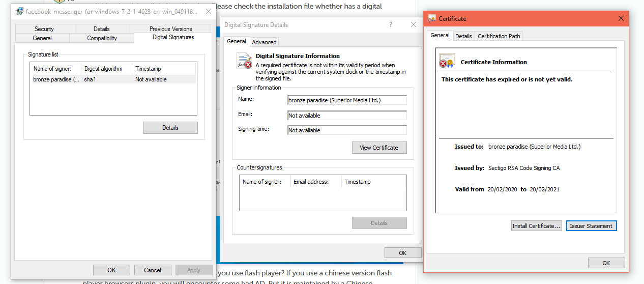Click the valid-from date 20/02/2020
The image size is (644, 284).
(503, 189)
